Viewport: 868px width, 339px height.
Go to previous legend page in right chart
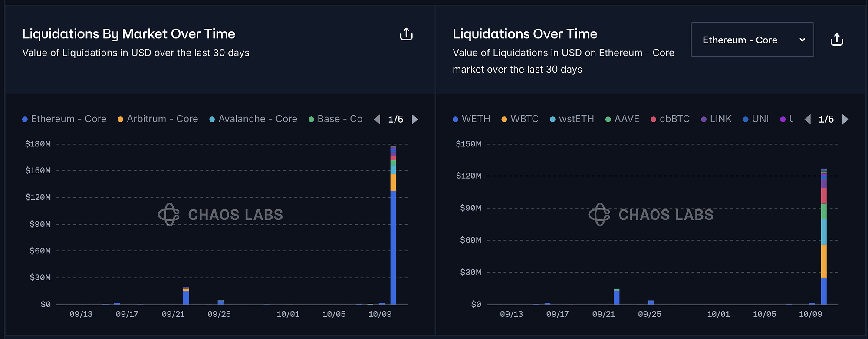tap(807, 119)
